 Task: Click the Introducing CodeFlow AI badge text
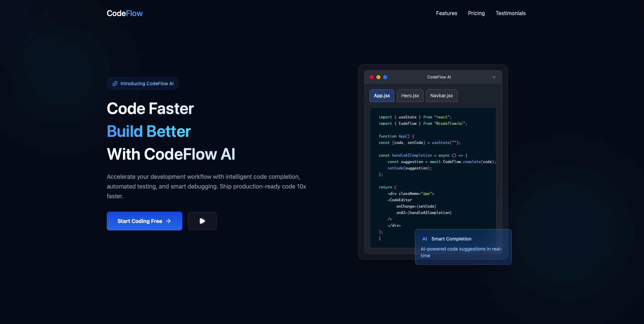[147, 84]
